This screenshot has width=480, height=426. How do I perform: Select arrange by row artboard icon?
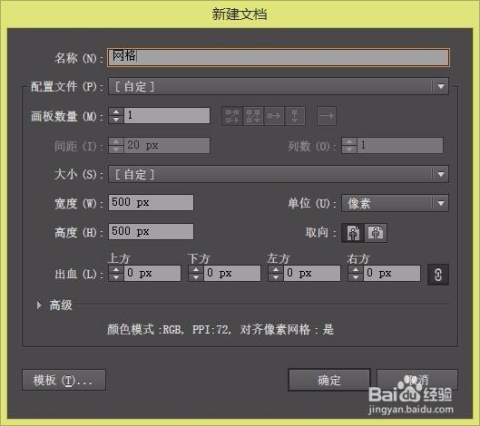(274, 116)
